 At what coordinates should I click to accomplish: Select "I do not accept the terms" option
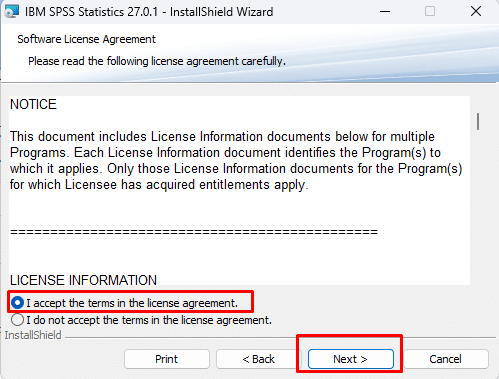(x=17, y=320)
